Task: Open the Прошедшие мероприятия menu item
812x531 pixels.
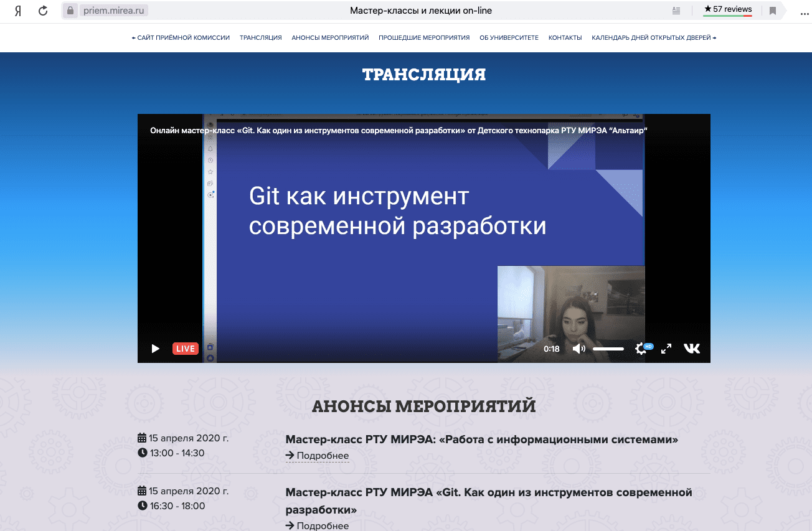Action: coord(424,38)
